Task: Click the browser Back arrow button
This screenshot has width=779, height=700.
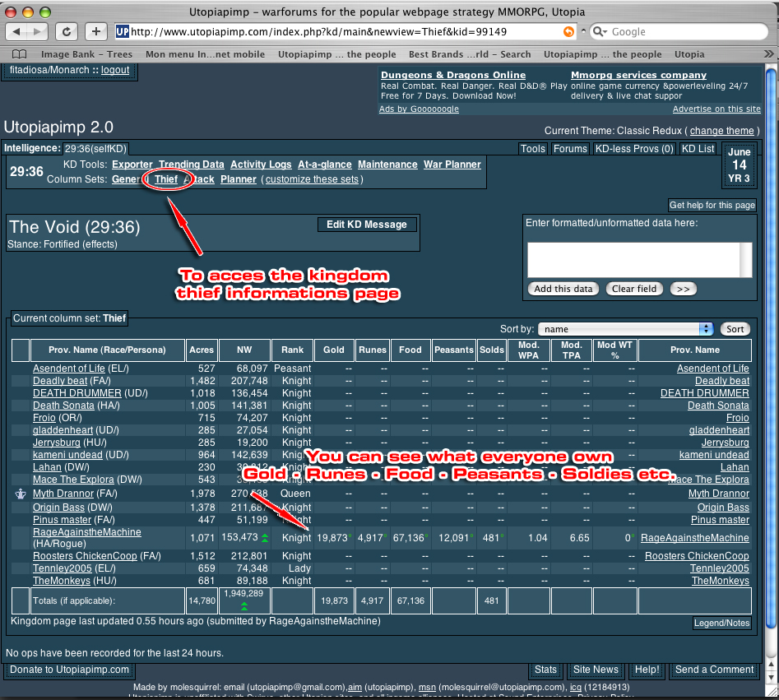Action: point(17,31)
